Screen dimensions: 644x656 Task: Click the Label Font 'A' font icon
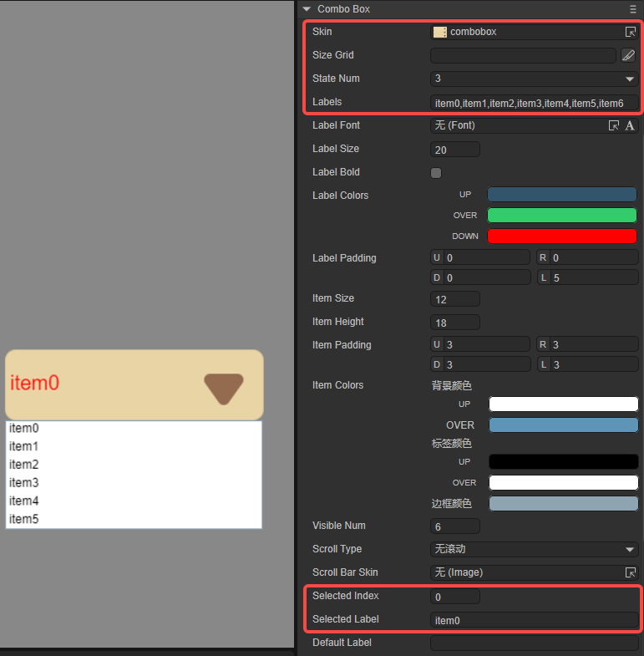tap(630, 125)
